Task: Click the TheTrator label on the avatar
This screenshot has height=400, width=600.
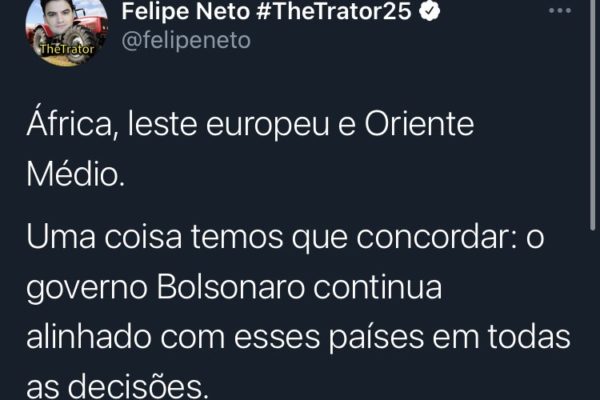Action: click(x=67, y=49)
